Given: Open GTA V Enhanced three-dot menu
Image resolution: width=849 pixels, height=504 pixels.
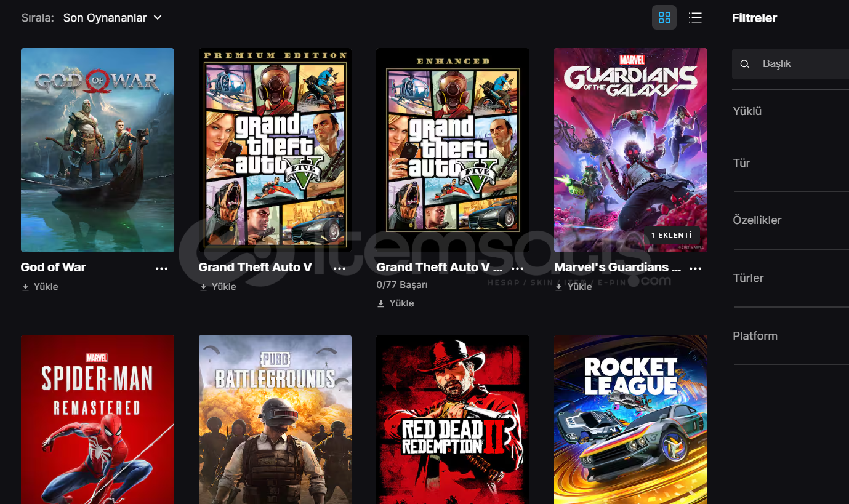Looking at the screenshot, I should tap(518, 268).
